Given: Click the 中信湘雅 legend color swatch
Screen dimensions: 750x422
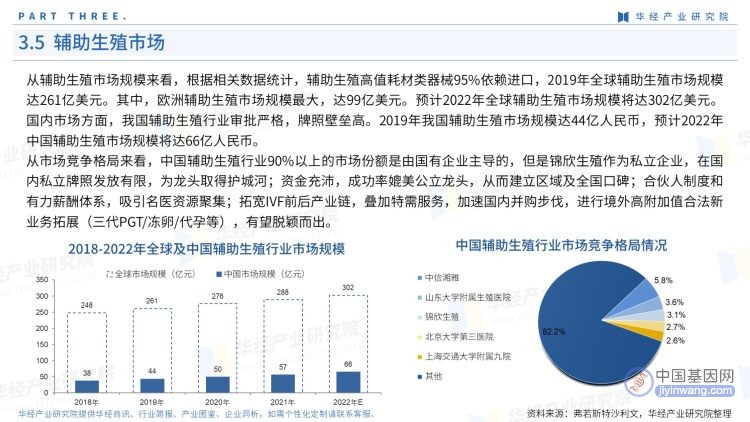Looking at the screenshot, I should point(420,278).
